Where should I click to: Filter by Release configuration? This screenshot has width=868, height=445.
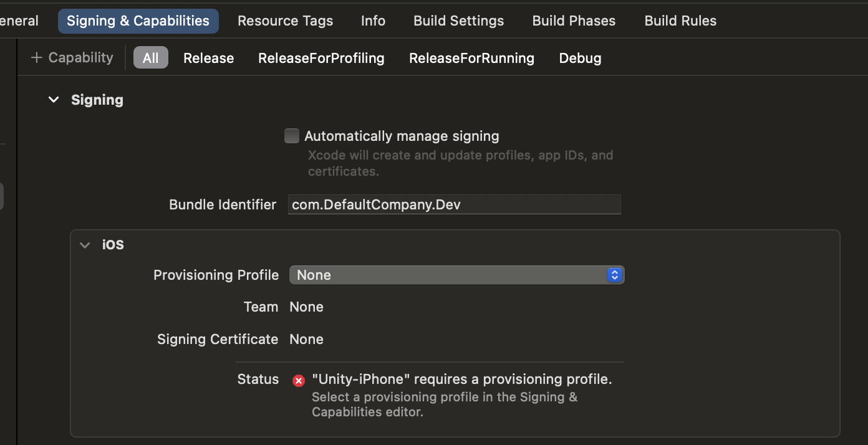coord(208,58)
